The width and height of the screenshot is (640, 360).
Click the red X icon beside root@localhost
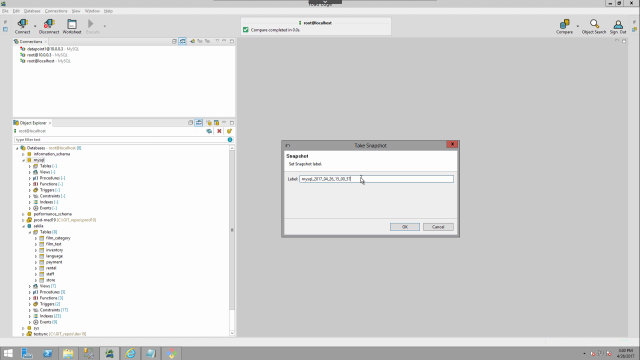tap(219, 131)
